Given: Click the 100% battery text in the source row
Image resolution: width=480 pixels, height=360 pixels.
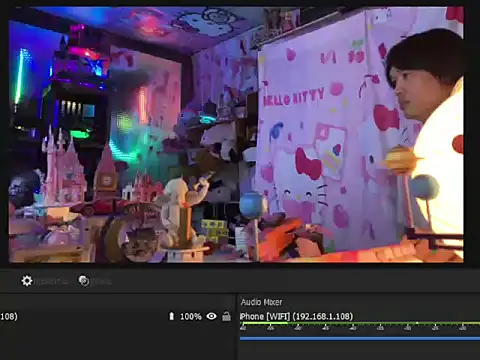Looking at the screenshot, I should (191, 316).
